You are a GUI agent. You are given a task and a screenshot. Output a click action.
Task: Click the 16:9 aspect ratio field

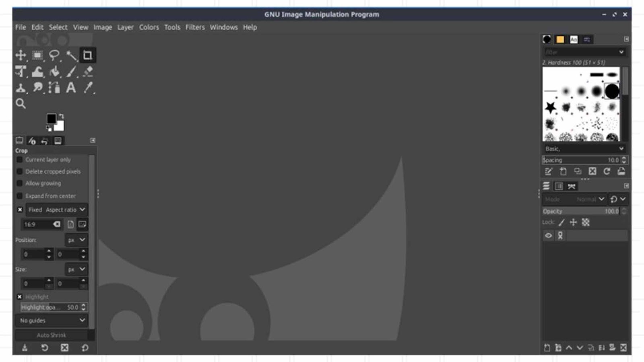36,224
